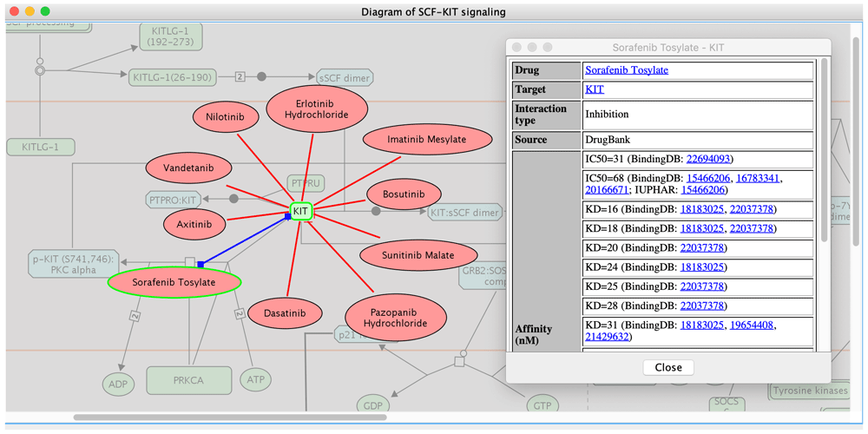This screenshot has height=434, width=868.
Task: Open reference 19654408 link
Action: (752, 325)
